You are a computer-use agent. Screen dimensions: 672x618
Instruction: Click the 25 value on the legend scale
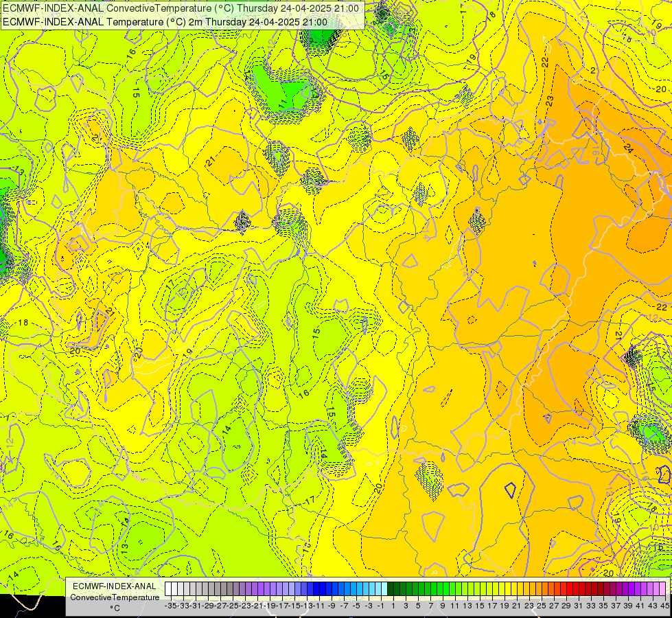tap(542, 606)
